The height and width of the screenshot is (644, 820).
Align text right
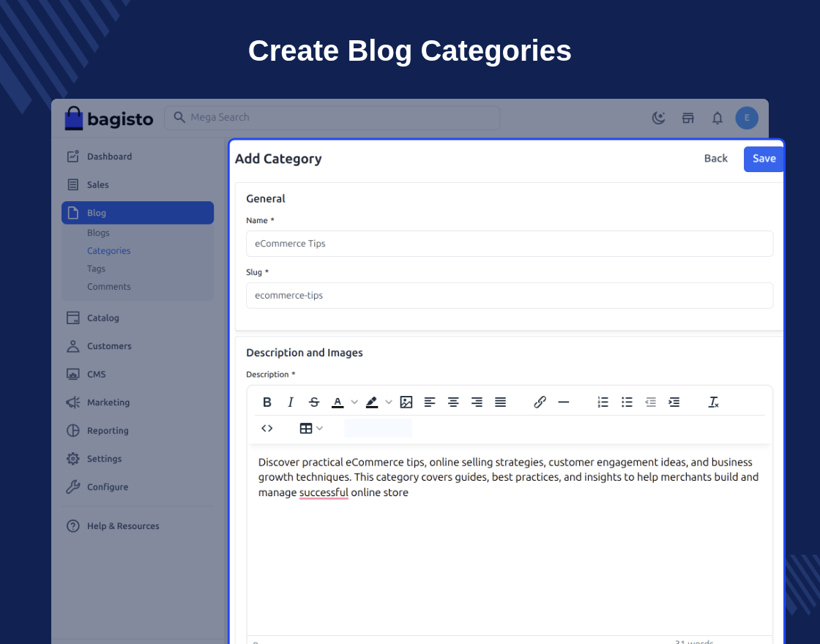[x=477, y=402]
